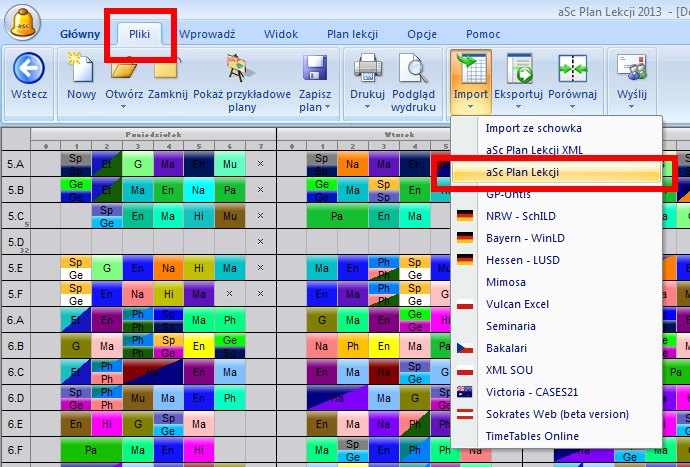
Task: Click 5.A Monday period 3 G lesson
Action: coord(138,164)
